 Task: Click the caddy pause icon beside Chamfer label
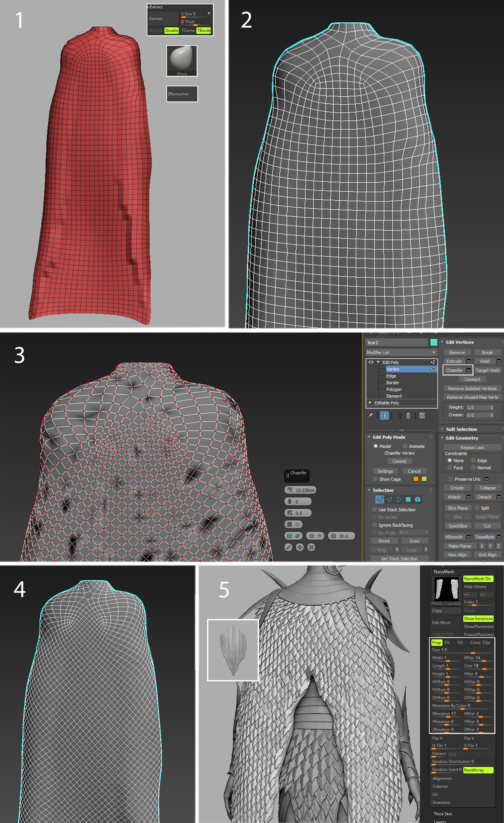(x=288, y=476)
